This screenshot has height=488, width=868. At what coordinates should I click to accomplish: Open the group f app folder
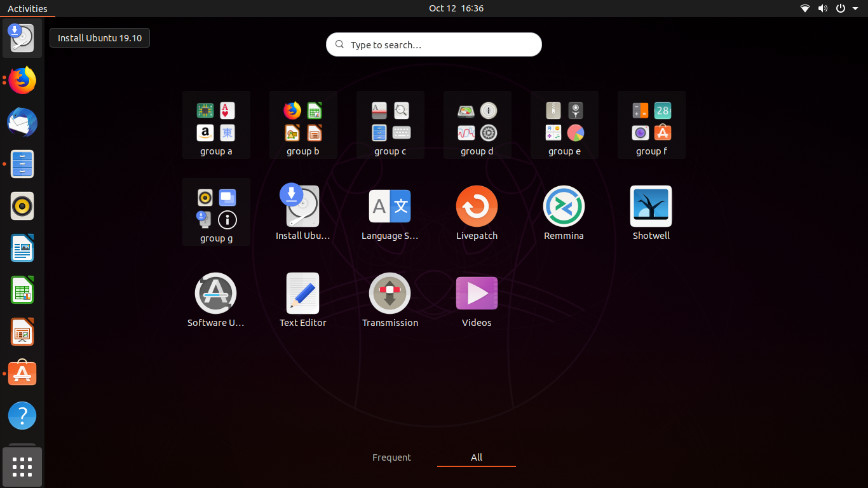pos(651,125)
